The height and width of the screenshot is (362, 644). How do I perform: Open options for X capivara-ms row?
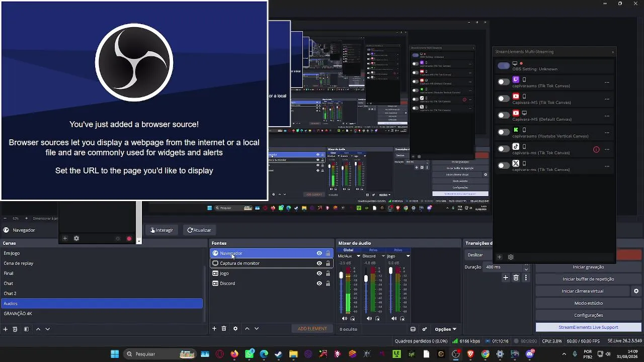point(607,166)
